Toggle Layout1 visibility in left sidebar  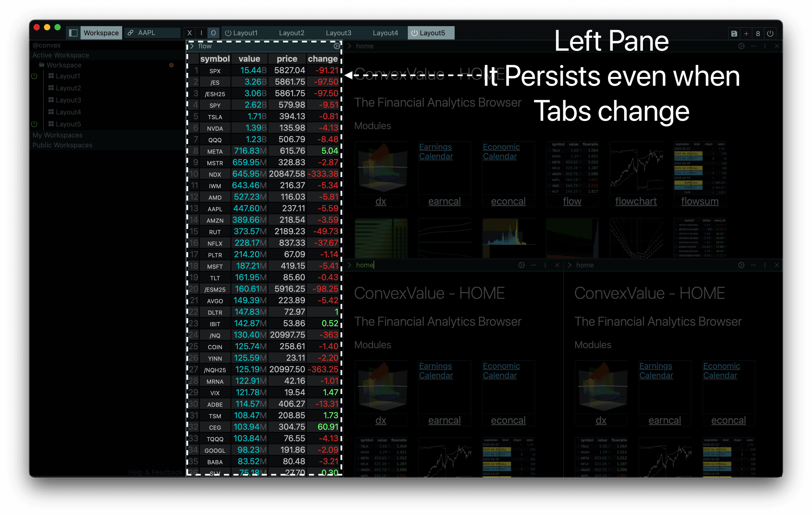[34, 76]
